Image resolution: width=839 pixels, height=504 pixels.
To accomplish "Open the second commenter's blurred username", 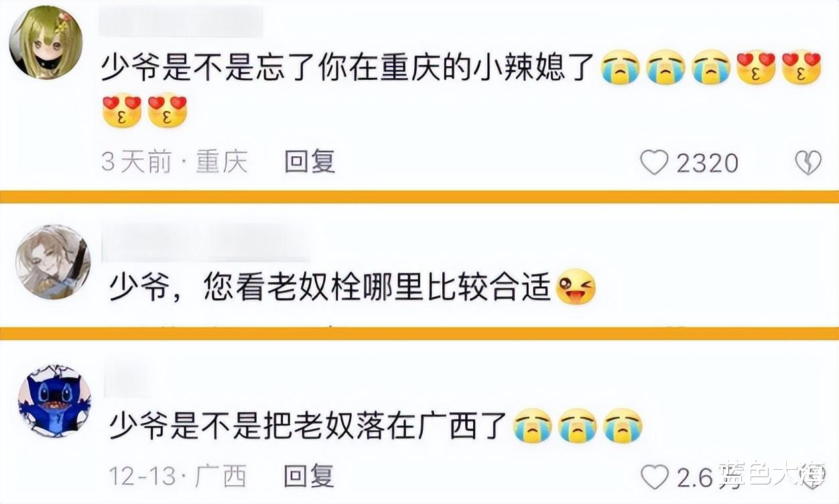I will [206, 241].
